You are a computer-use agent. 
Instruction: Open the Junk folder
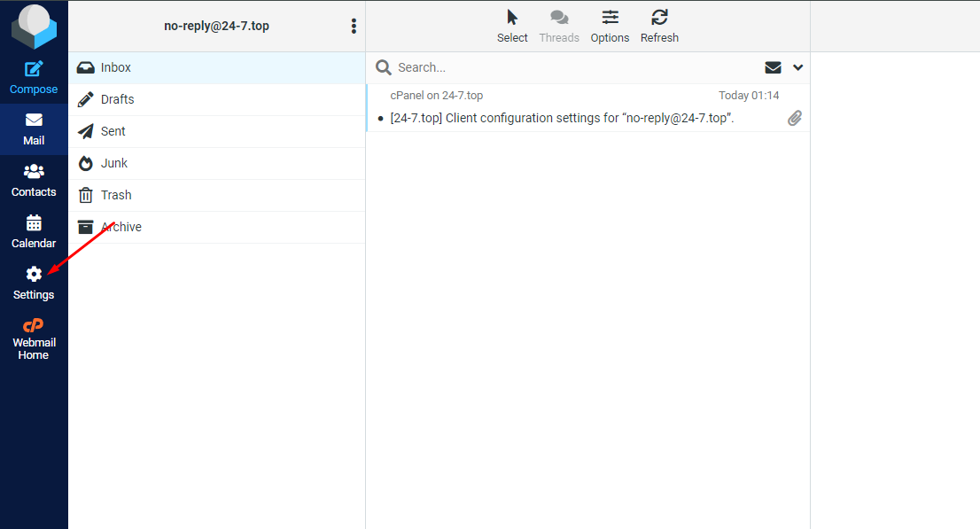(x=113, y=163)
